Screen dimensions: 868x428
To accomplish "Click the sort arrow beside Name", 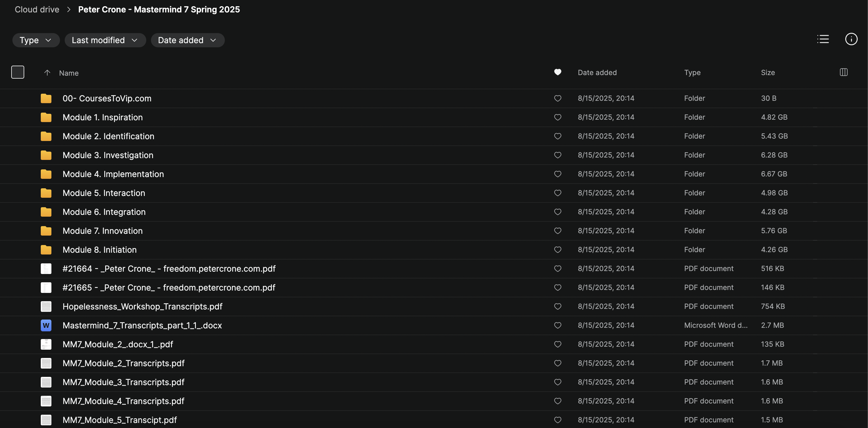I will (x=47, y=73).
